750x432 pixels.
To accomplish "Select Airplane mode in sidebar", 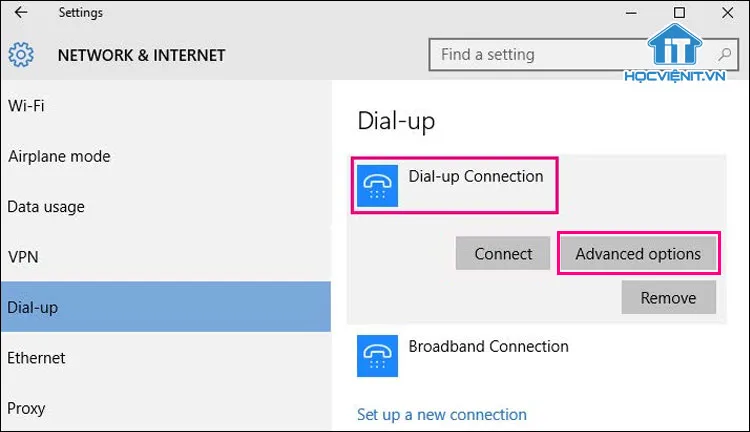I will click(x=59, y=156).
